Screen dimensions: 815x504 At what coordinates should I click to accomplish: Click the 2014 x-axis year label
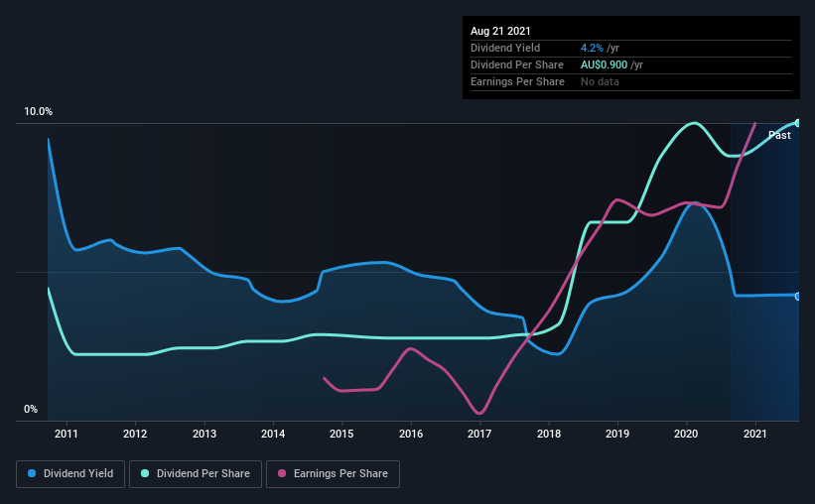[273, 434]
